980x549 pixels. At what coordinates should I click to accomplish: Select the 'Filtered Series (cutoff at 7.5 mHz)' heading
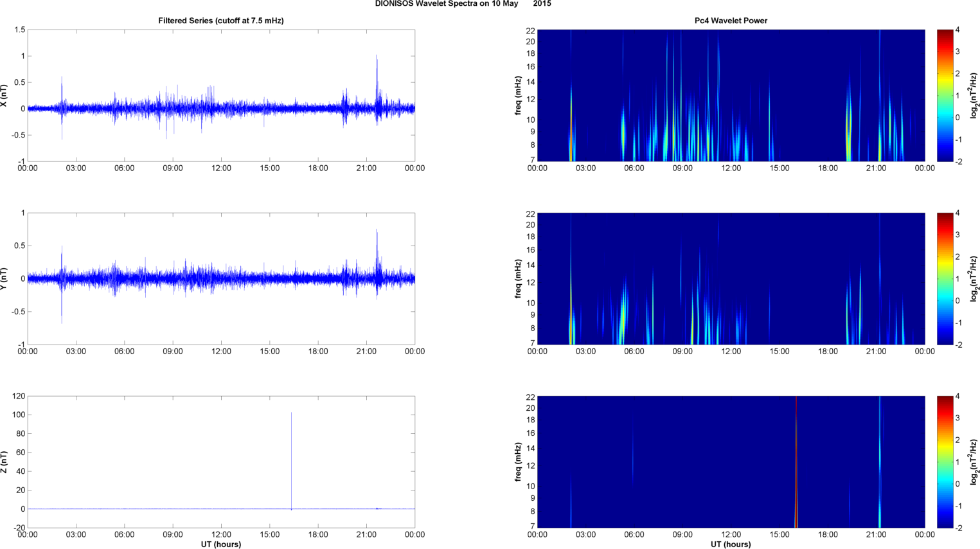tap(221, 21)
